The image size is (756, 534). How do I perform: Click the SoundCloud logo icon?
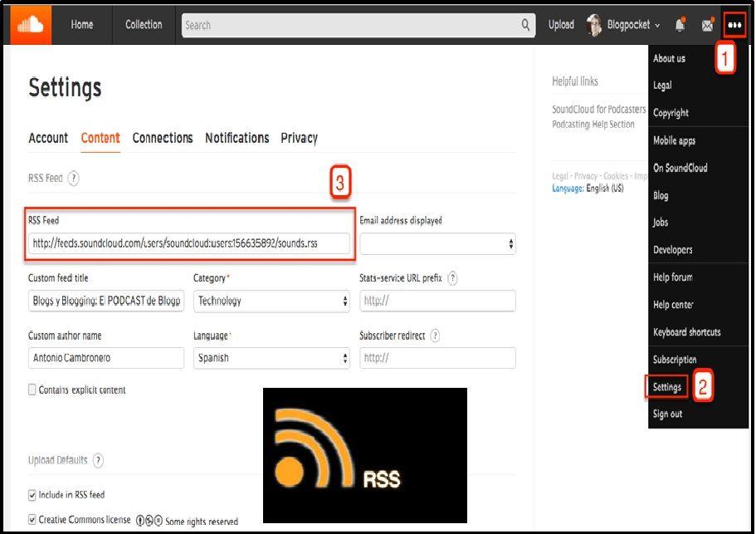31,25
